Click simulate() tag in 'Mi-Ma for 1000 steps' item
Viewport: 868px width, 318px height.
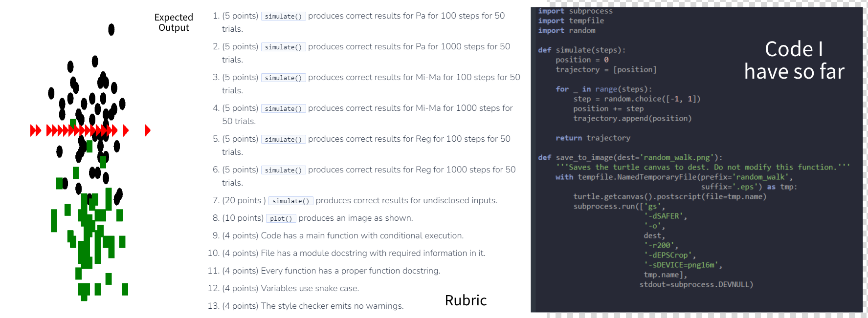[x=283, y=108]
